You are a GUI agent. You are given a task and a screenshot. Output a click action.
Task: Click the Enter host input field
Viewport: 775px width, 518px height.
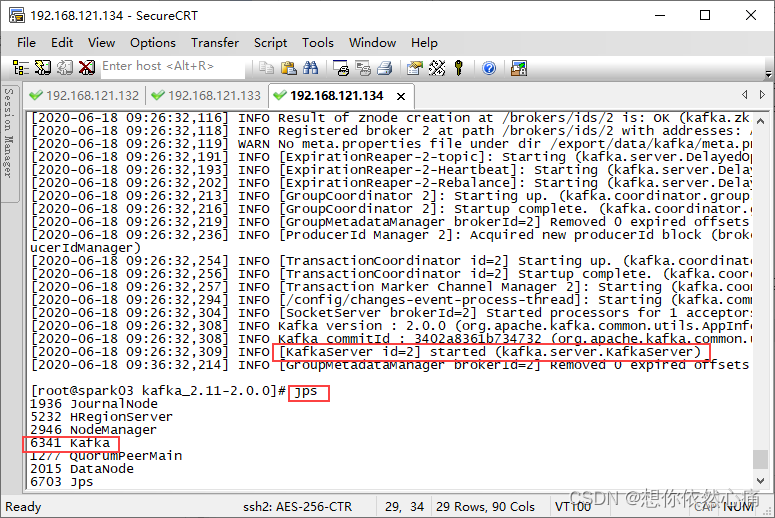coord(172,66)
